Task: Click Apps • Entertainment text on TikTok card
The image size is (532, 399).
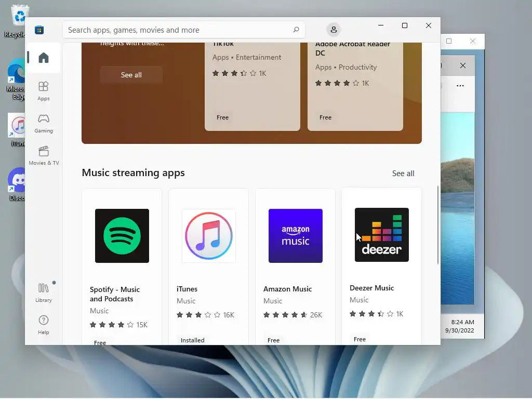Action: click(247, 57)
